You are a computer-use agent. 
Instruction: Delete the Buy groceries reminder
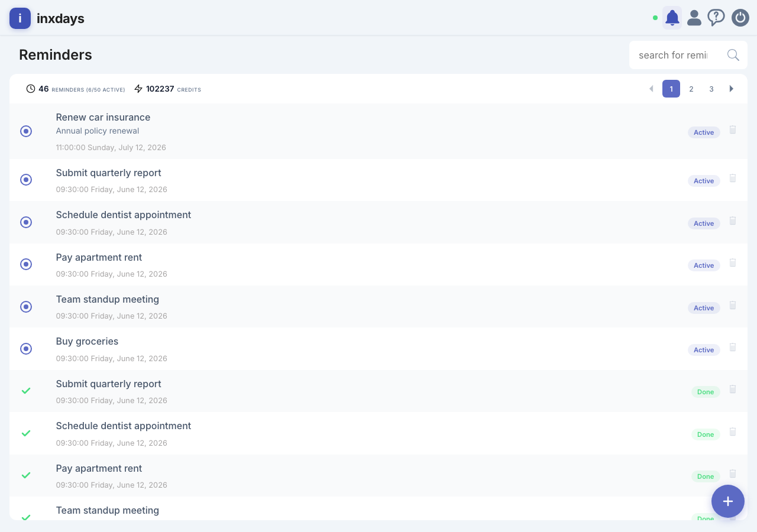733,347
